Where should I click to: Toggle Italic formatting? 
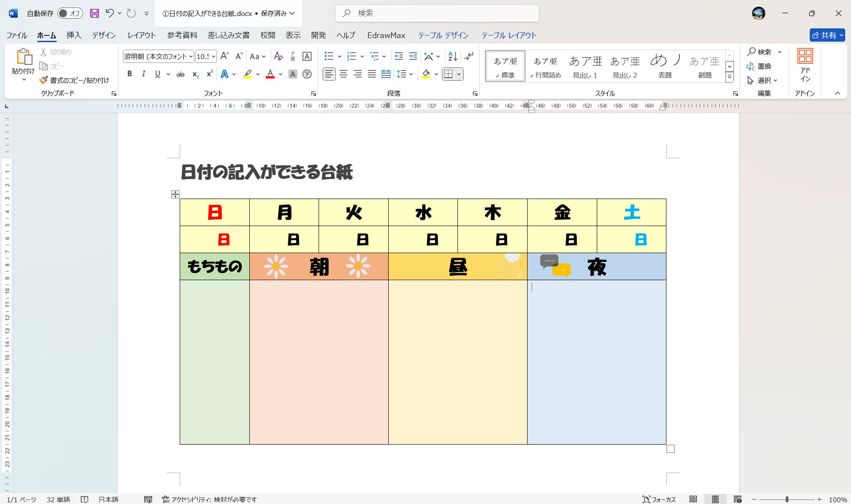143,74
